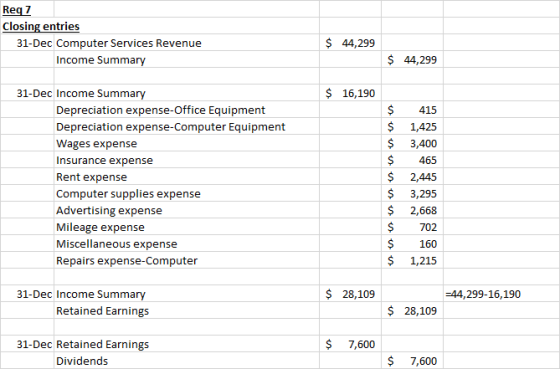Viewport: 560px width, 369px height.
Task: Select the 'Mileage expense' cell
Action: pos(187,227)
